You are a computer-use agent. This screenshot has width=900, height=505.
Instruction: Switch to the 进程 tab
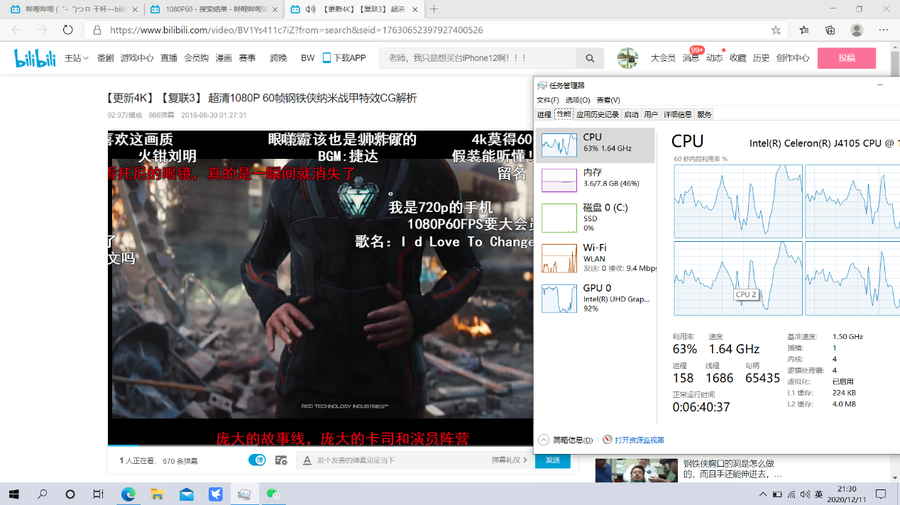click(544, 115)
